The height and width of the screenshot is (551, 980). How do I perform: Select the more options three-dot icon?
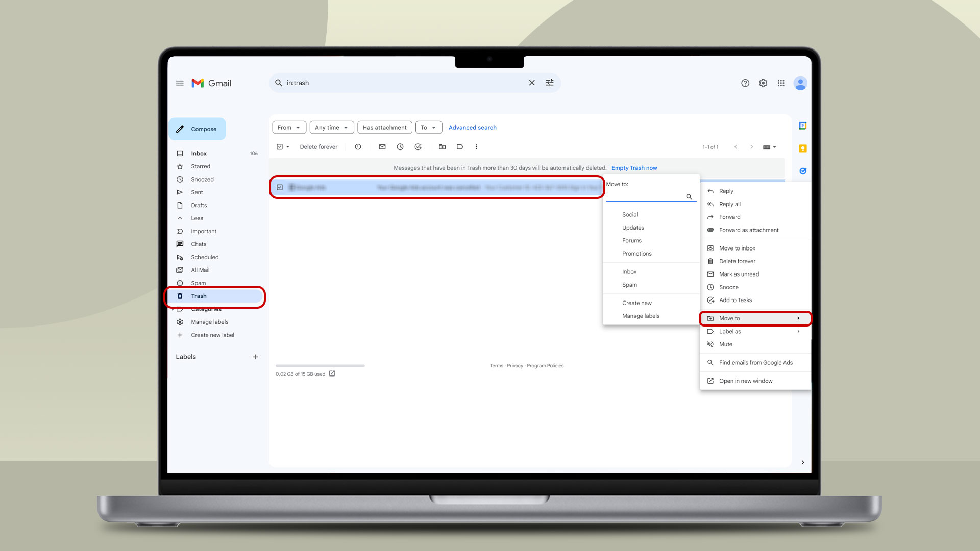click(x=476, y=146)
